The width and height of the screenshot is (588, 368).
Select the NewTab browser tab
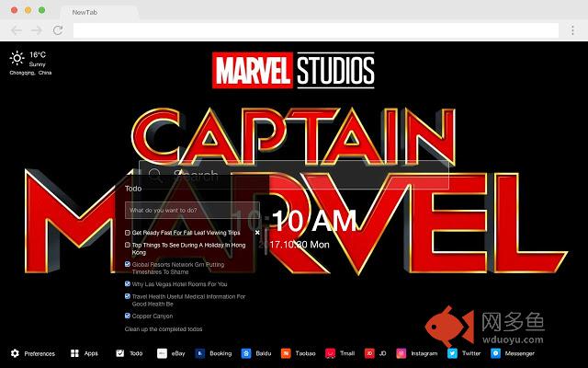coord(99,12)
